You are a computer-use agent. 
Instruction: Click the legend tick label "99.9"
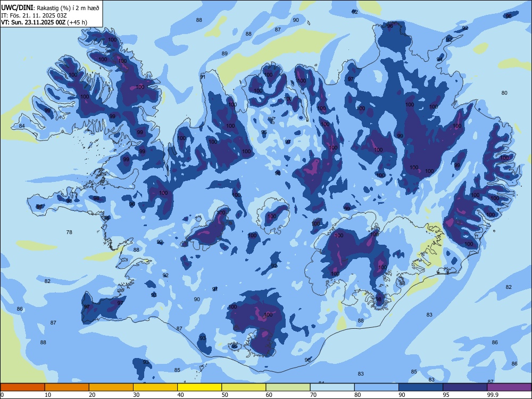pyautogui.click(x=492, y=395)
